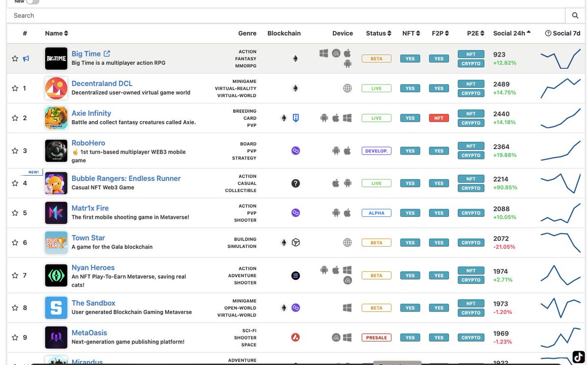Open the Axie Infinity game page
The image size is (588, 365).
pyautogui.click(x=91, y=113)
